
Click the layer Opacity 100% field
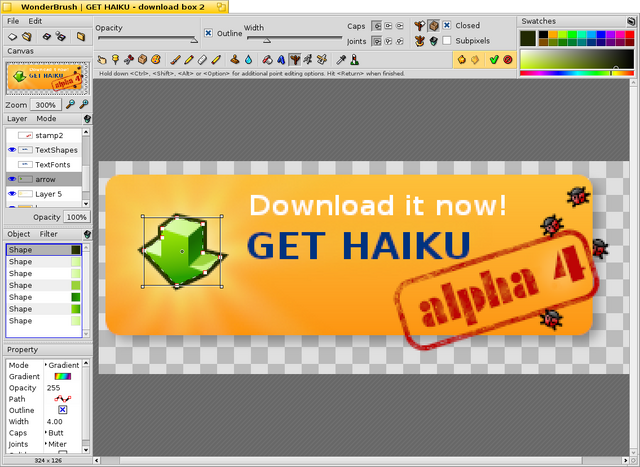click(77, 217)
